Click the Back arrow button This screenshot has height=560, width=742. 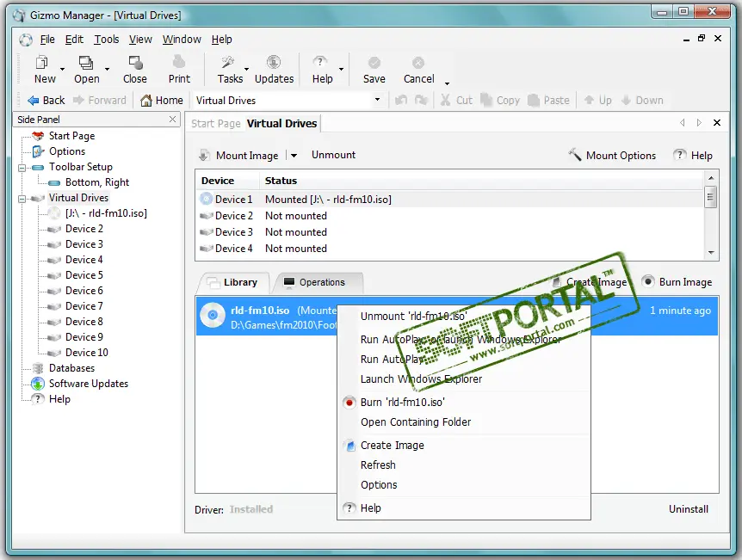click(34, 101)
